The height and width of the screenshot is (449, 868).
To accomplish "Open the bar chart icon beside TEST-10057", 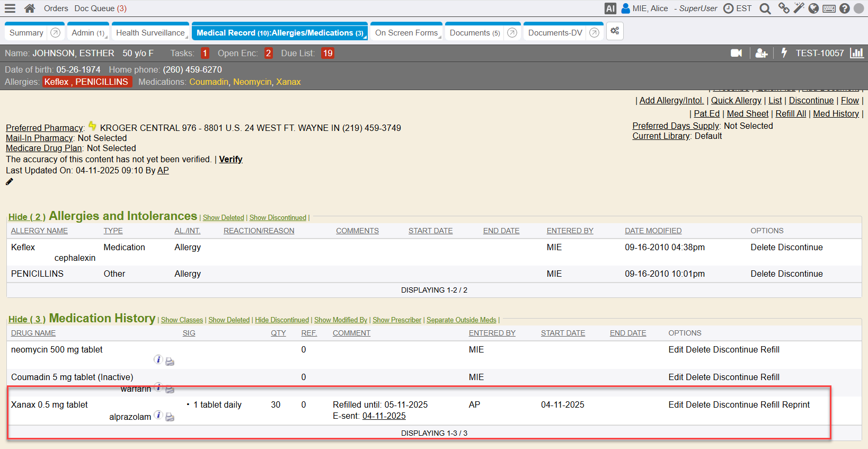I will pyautogui.click(x=856, y=53).
